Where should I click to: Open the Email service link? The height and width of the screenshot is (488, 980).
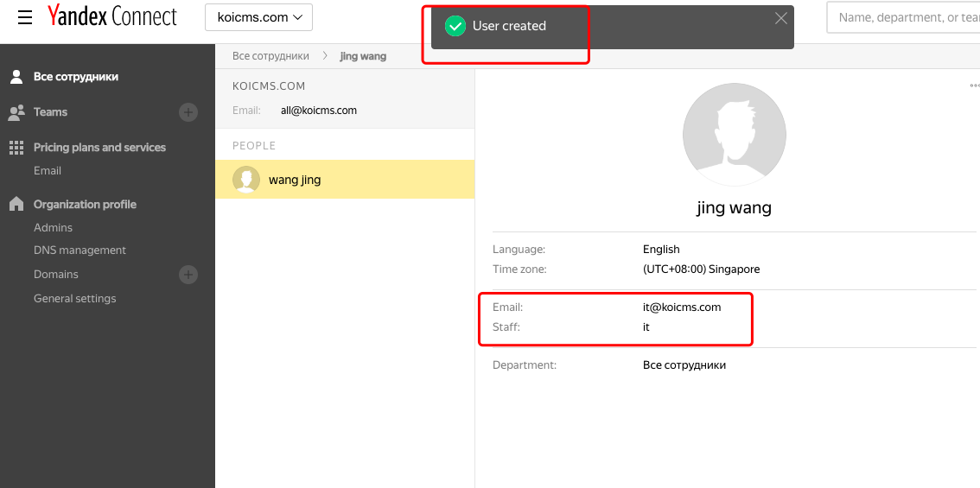48,170
